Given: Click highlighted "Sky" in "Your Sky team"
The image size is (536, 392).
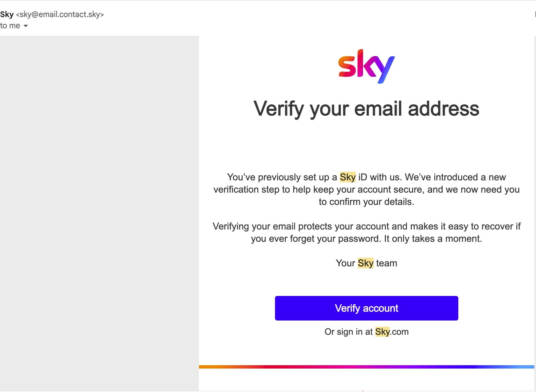Looking at the screenshot, I should [x=365, y=263].
